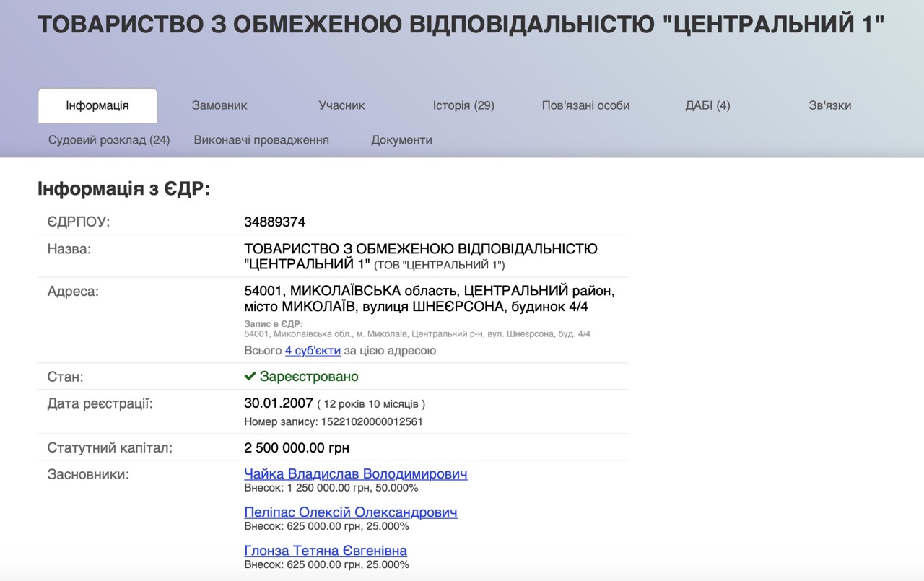The image size is (924, 581).
Task: Follow the 4 суб'єкти address link
Action: [x=313, y=351]
